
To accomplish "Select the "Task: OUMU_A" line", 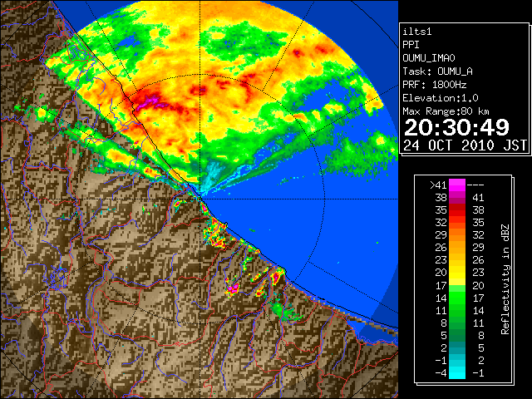I will point(438,71).
